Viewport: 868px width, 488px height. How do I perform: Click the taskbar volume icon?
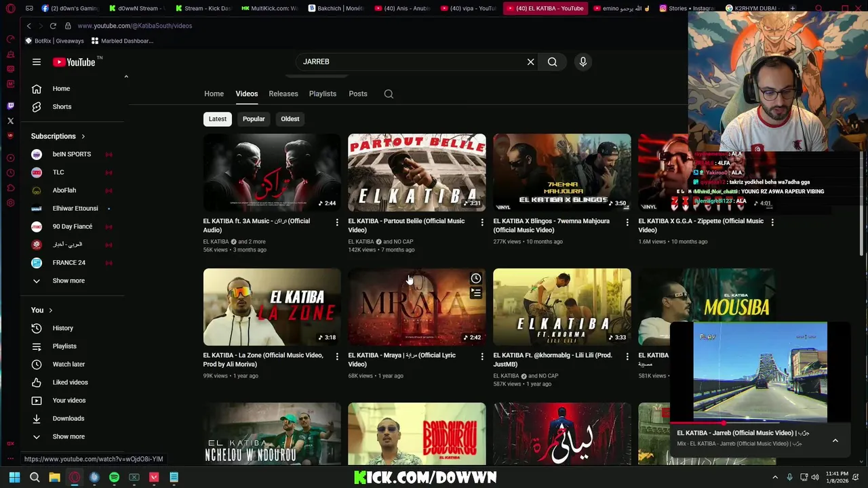point(815,477)
